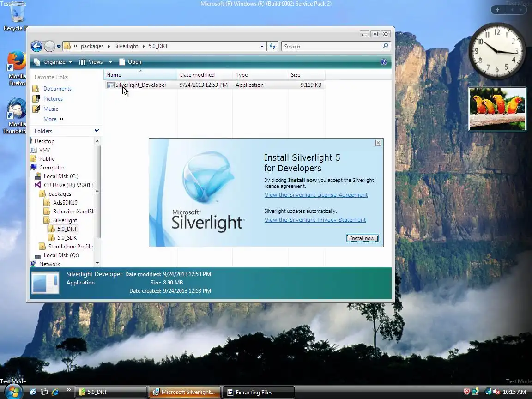Click the Explorer Back navigation arrow

tap(36, 46)
